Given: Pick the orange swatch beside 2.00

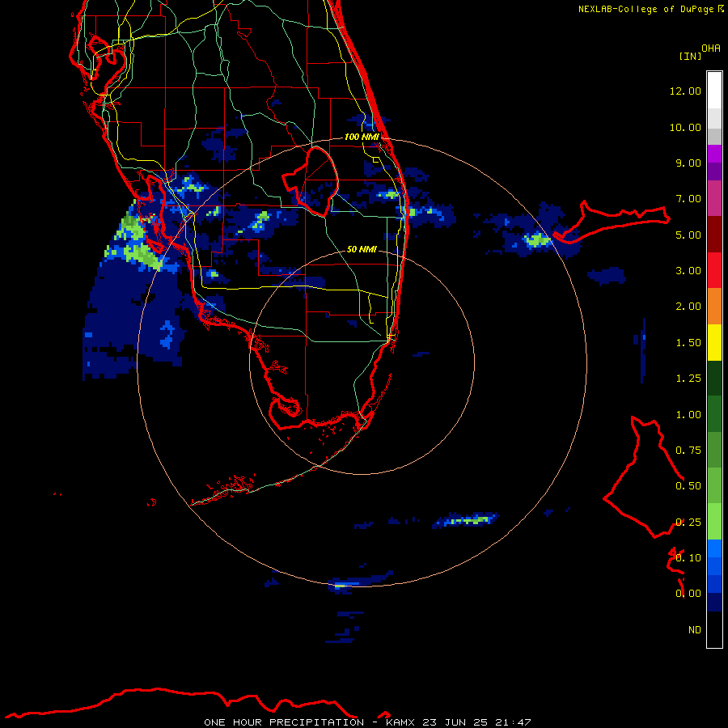Looking at the screenshot, I should click(x=714, y=307).
